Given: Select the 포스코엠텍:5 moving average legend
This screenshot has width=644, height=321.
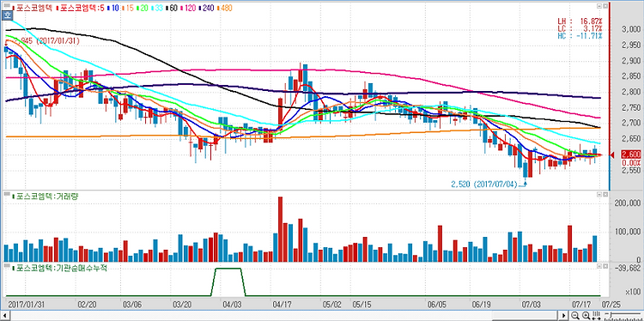Looking at the screenshot, I should 81,8.
